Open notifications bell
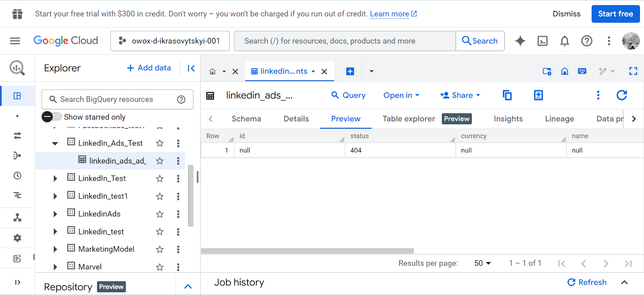Viewport: 644px width, 295px height. 565,41
